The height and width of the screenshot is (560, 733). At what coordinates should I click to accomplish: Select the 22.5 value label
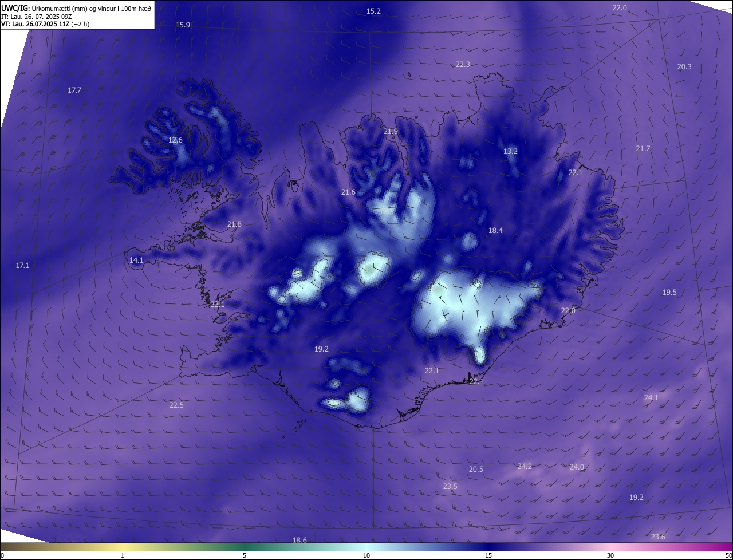176,405
